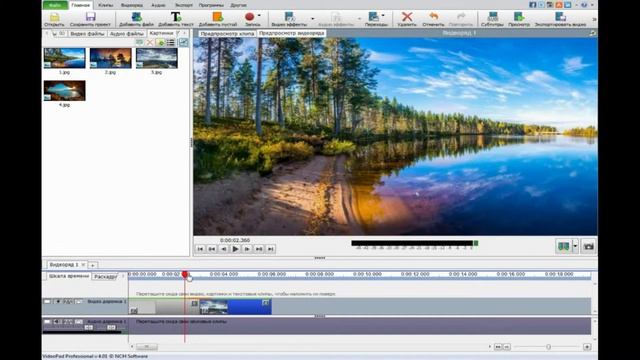Click the Undo arrow icon
The height and width of the screenshot is (360, 640).
tap(433, 17)
